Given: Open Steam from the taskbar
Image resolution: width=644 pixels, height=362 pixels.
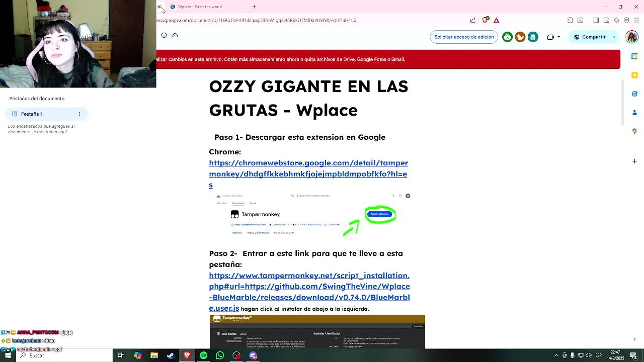Looking at the screenshot, I should pyautogui.click(x=171, y=355).
